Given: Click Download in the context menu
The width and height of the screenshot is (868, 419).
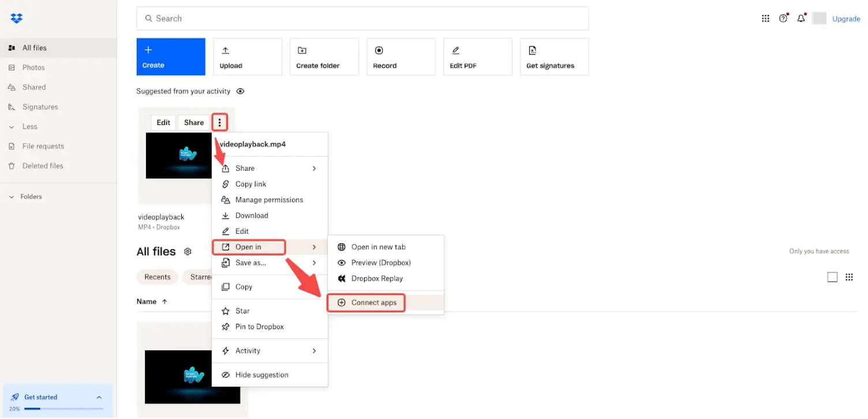Looking at the screenshot, I should click(x=251, y=215).
